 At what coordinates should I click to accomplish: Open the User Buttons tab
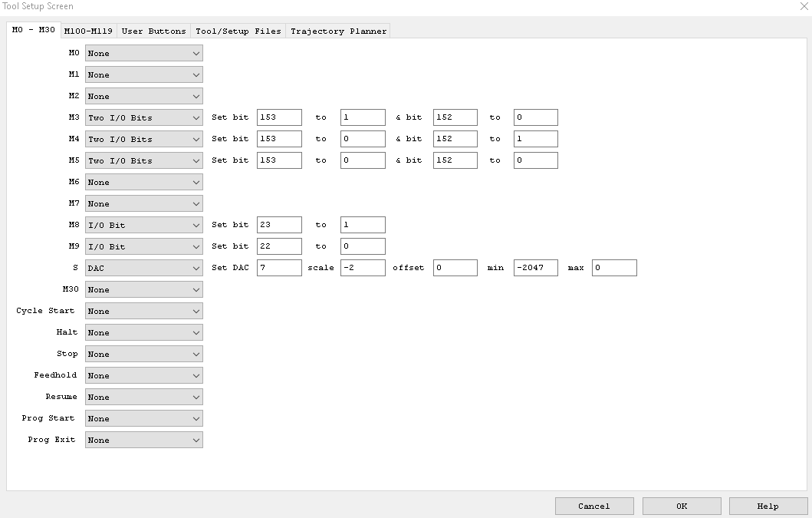pyautogui.click(x=153, y=31)
